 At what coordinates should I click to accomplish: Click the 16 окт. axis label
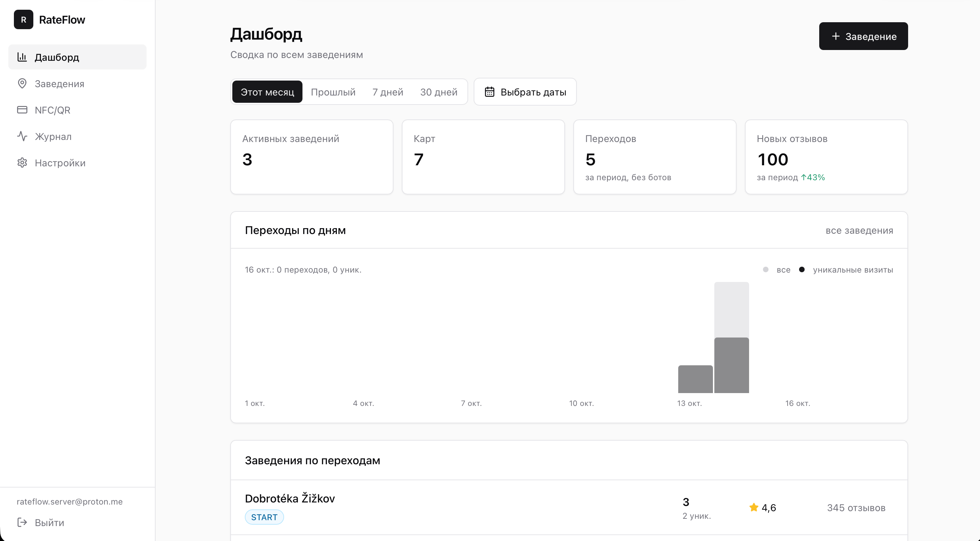click(x=797, y=403)
